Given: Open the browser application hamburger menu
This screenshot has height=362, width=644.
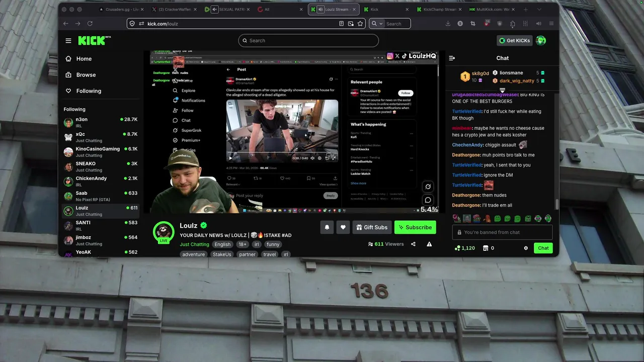Looking at the screenshot, I should [x=551, y=24].
